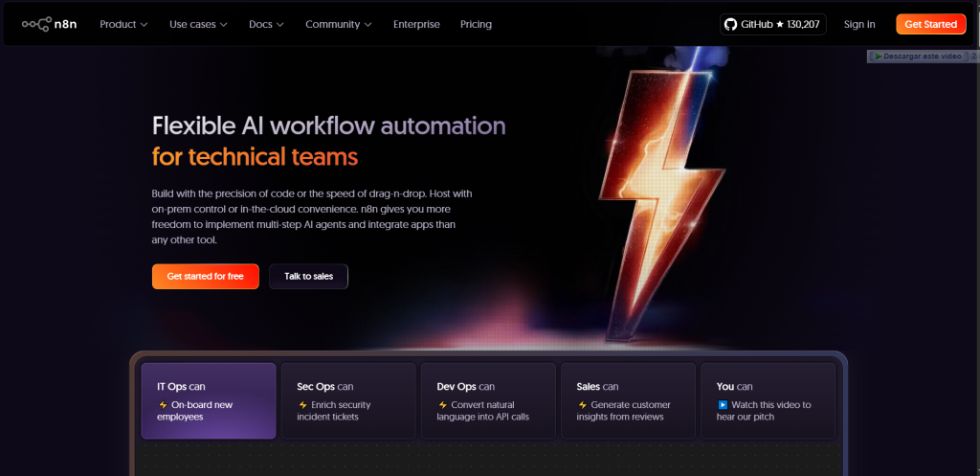This screenshot has height=476, width=980.
Task: Click Get started for free button
Action: (x=205, y=276)
